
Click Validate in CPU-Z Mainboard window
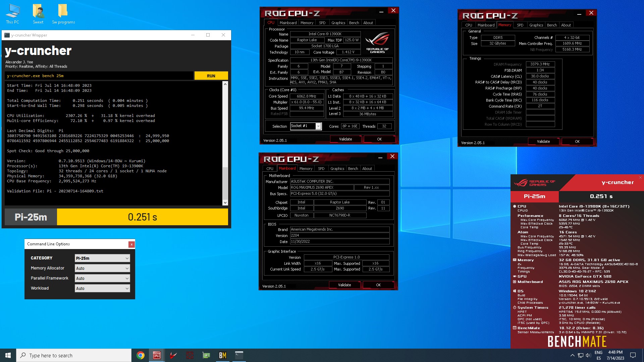tap(344, 285)
